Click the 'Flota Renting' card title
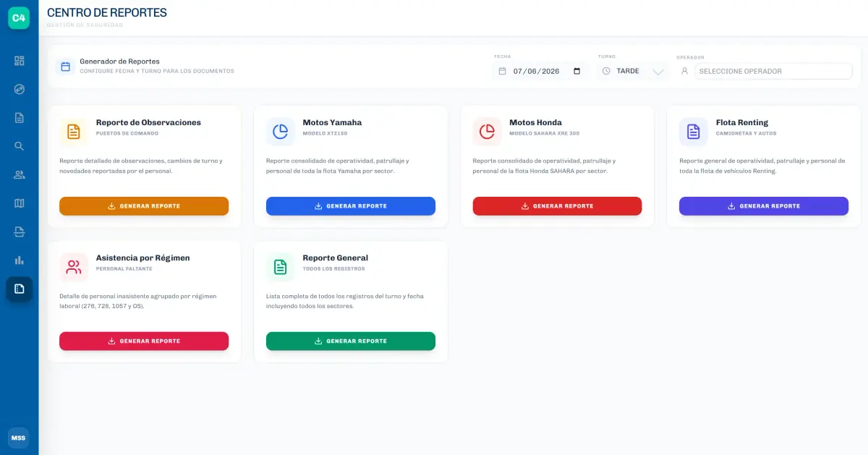Viewport: 868px width, 455px height. tap(742, 122)
